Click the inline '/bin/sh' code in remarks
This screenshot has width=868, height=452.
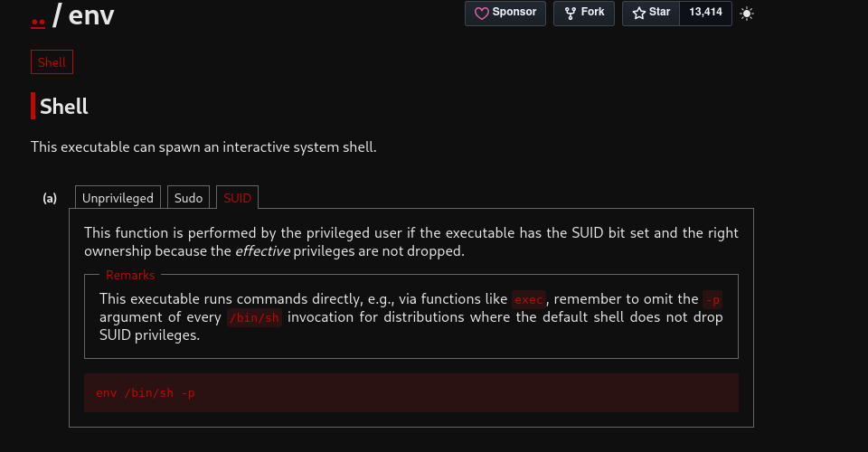(x=254, y=317)
